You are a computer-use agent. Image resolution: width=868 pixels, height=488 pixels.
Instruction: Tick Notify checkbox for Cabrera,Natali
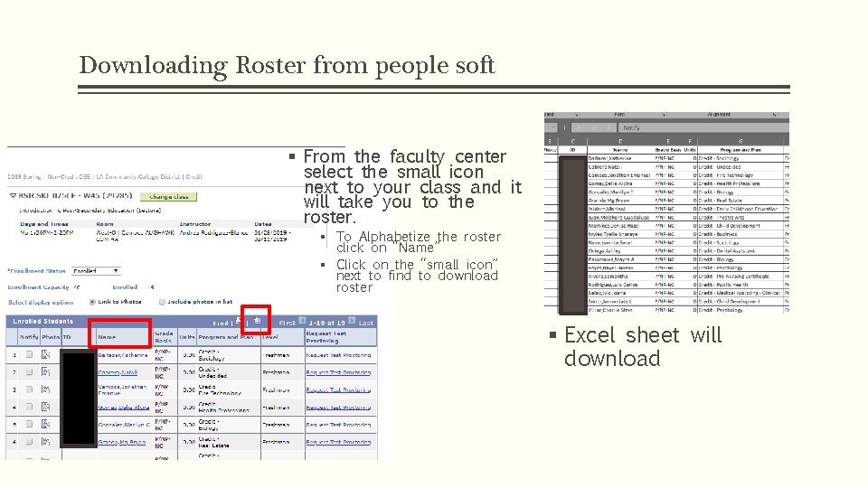pyautogui.click(x=29, y=371)
